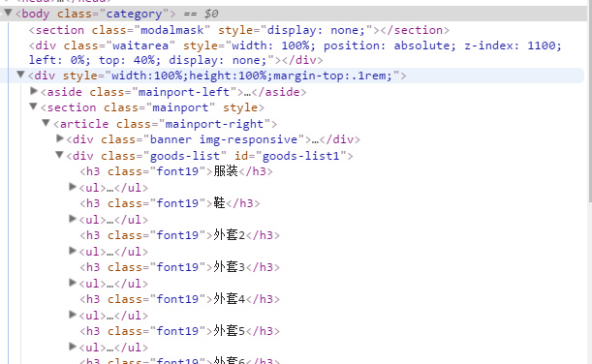Select the h3 element containing 鞋

170,203
